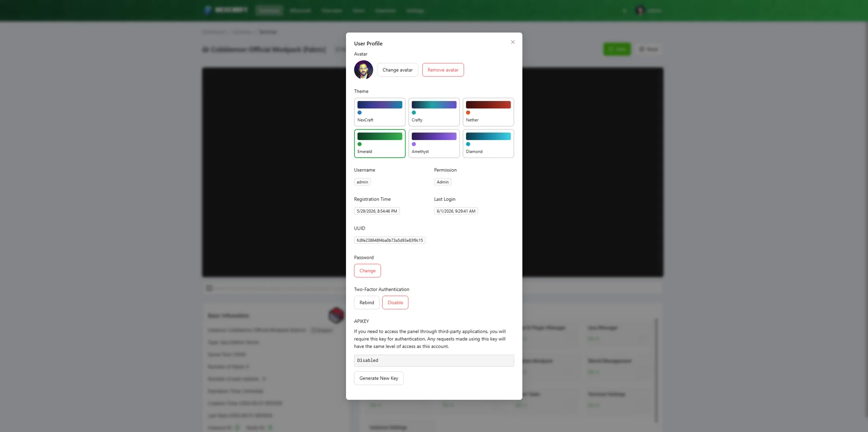868x432 pixels.
Task: Select the Diamond theme card
Action: coord(488,144)
